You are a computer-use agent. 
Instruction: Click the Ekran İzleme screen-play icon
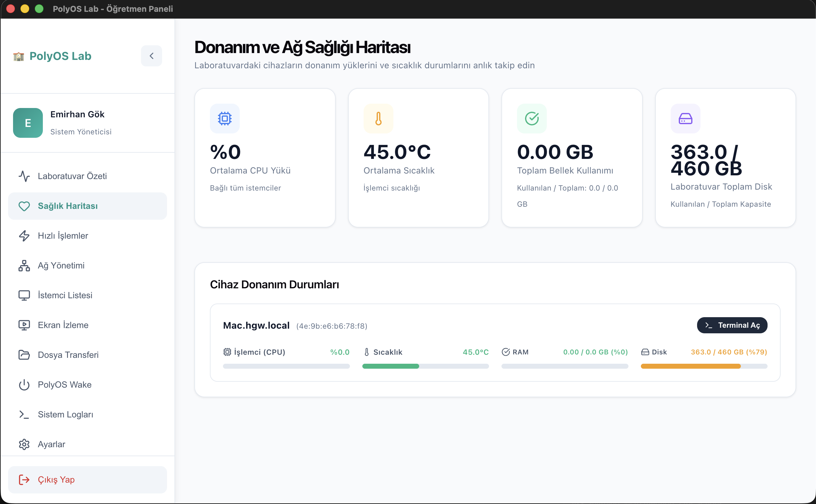24,325
